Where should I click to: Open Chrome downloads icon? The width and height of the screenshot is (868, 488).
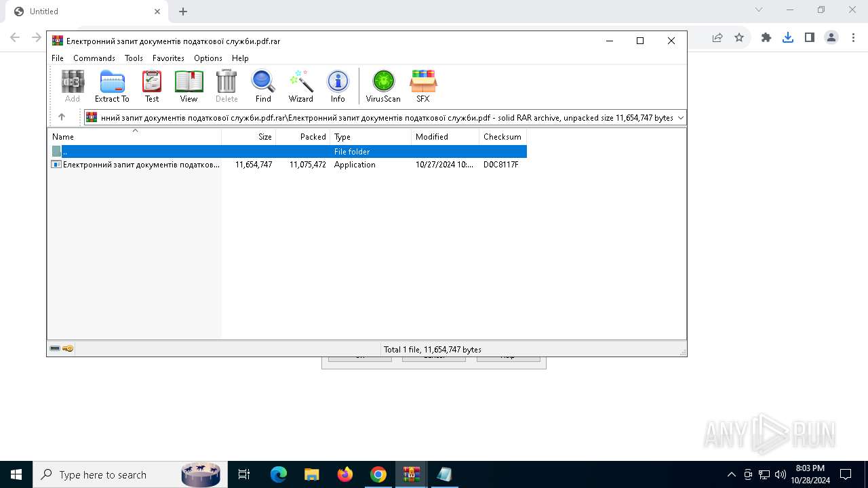(788, 38)
